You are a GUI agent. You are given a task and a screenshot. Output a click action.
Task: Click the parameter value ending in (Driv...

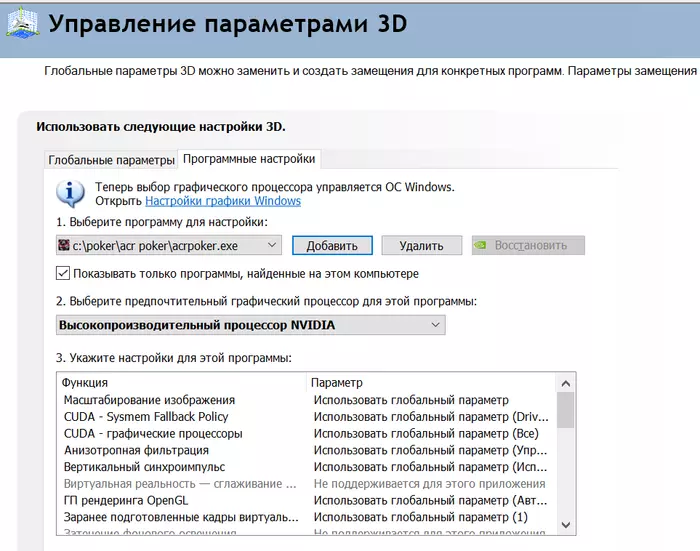(431, 417)
